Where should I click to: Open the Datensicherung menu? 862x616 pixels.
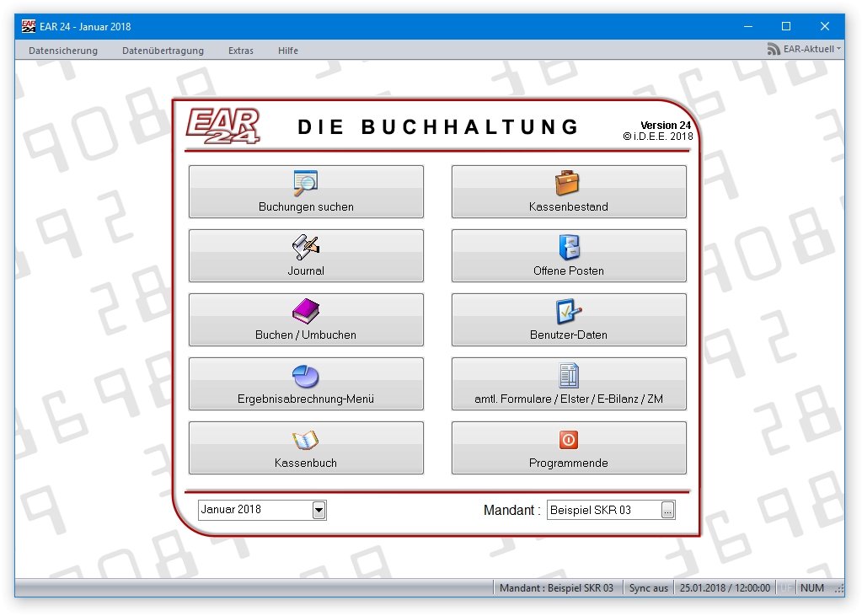(63, 51)
